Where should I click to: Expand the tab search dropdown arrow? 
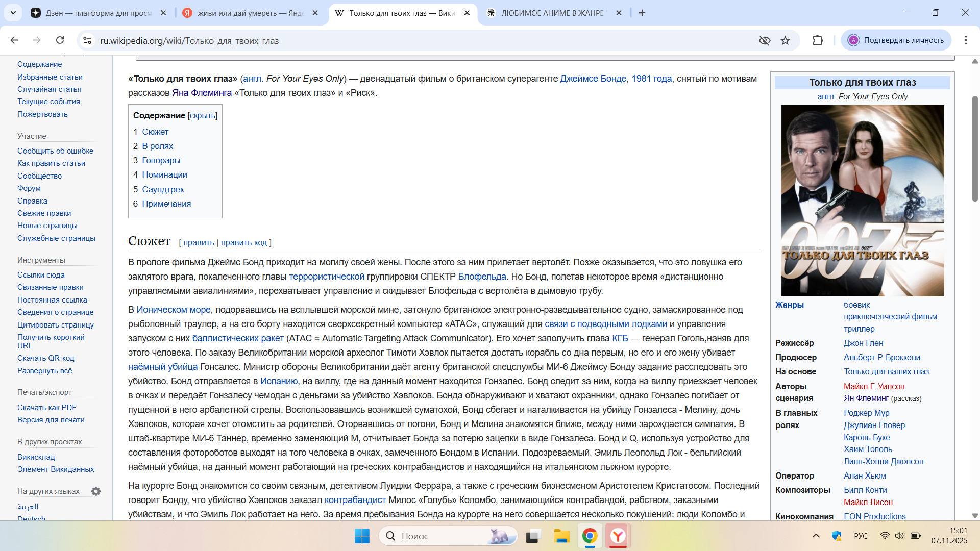pyautogui.click(x=13, y=13)
